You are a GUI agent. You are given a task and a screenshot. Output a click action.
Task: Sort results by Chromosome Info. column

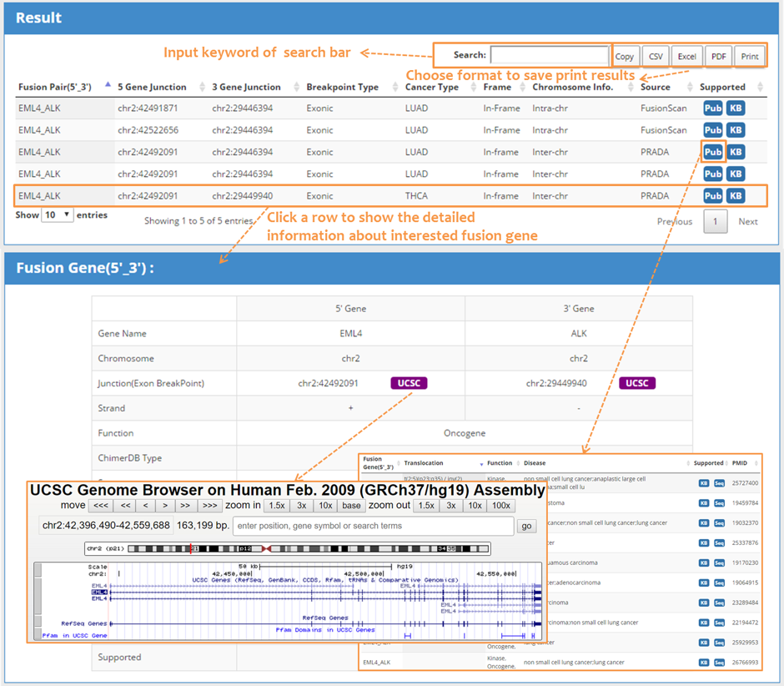pyautogui.click(x=582, y=87)
